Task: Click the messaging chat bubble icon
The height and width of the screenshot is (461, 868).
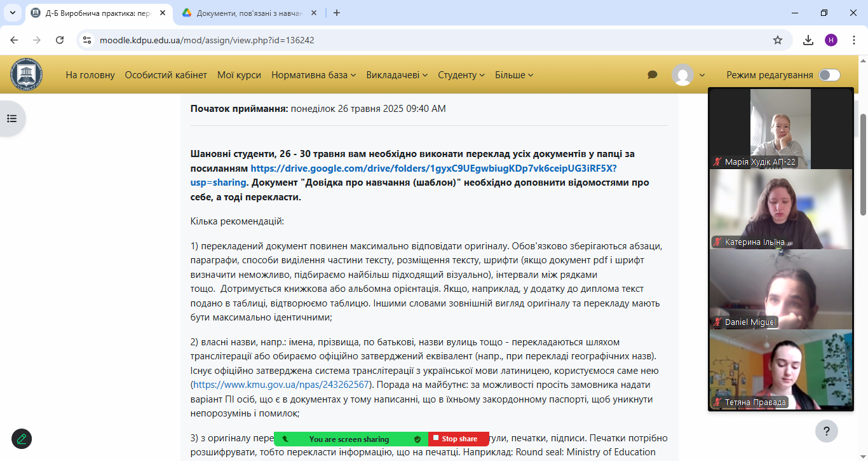Action: pos(652,75)
